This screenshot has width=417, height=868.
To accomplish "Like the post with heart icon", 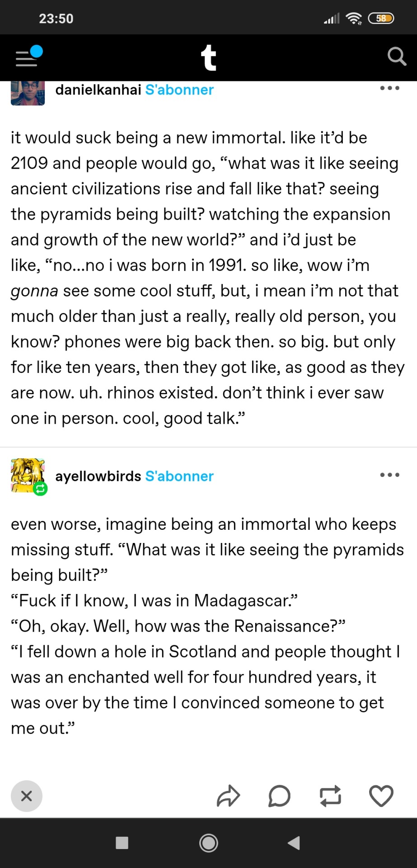I will click(x=381, y=796).
